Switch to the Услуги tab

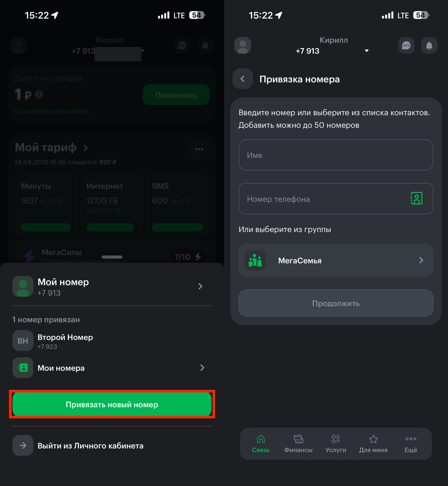point(336,443)
